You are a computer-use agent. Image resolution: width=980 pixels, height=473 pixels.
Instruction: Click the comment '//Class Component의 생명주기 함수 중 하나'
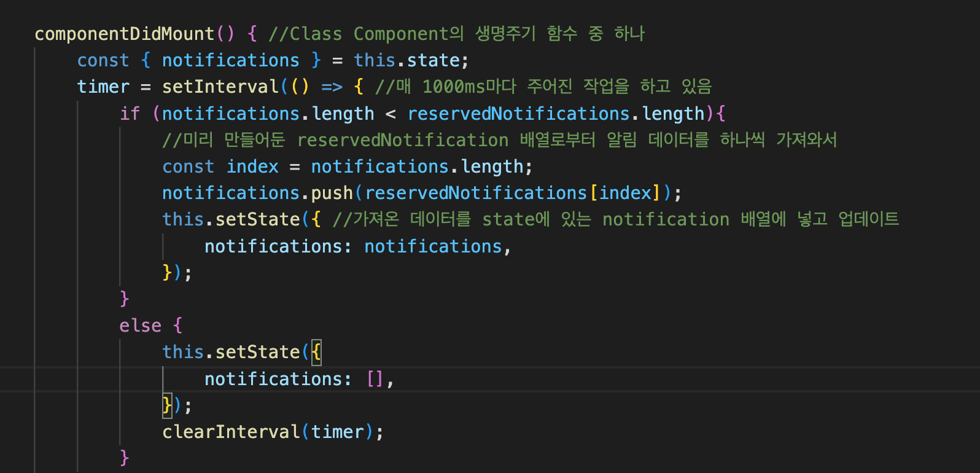pos(456,34)
